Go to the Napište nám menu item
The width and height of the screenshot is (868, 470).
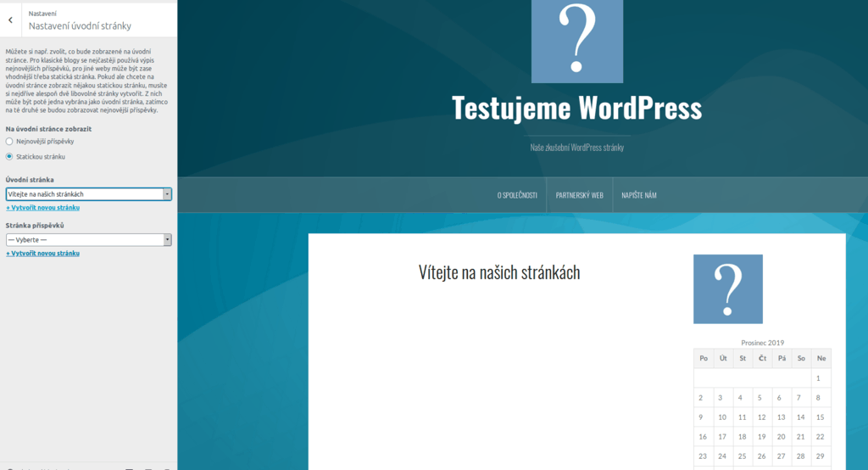coord(639,195)
